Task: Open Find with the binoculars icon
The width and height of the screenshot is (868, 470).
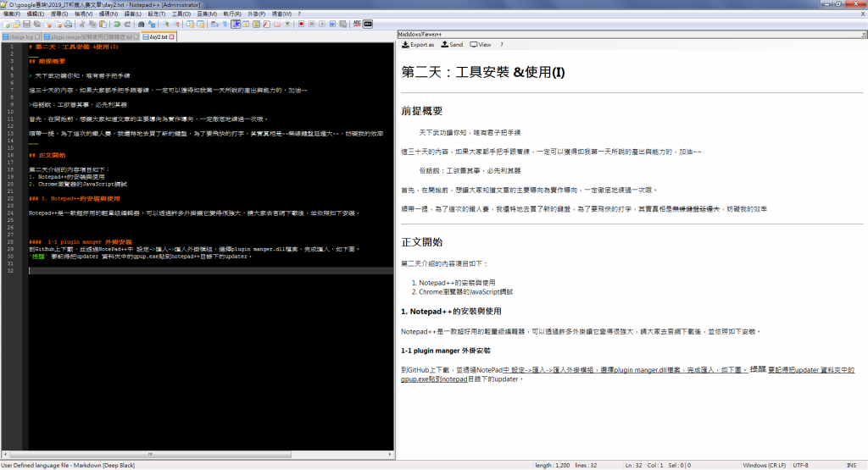Action: point(142,25)
